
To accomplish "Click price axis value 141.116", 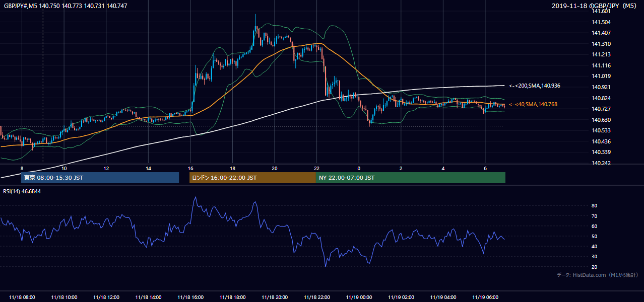I will click(x=601, y=65).
